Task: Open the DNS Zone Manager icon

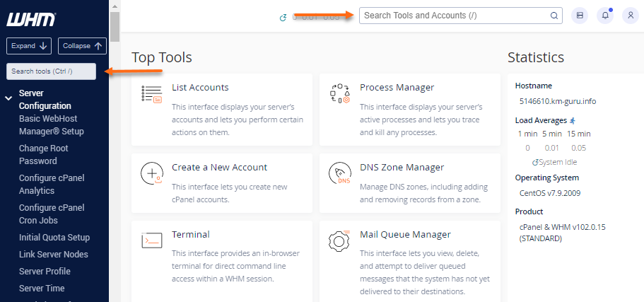Action: (x=340, y=174)
